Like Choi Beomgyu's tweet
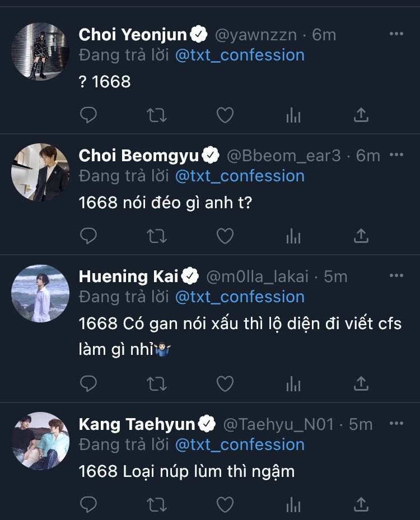The height and width of the screenshot is (520, 420). pos(225,236)
